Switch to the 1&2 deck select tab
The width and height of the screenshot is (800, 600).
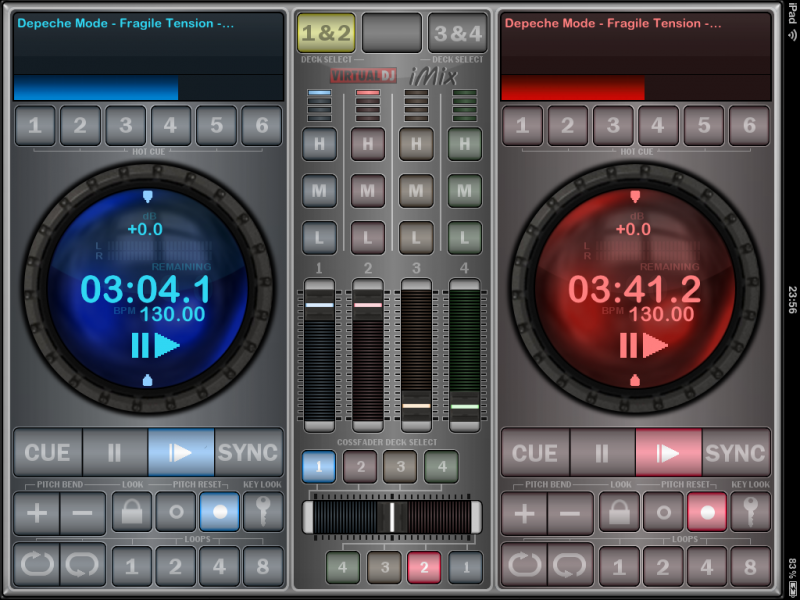[326, 33]
